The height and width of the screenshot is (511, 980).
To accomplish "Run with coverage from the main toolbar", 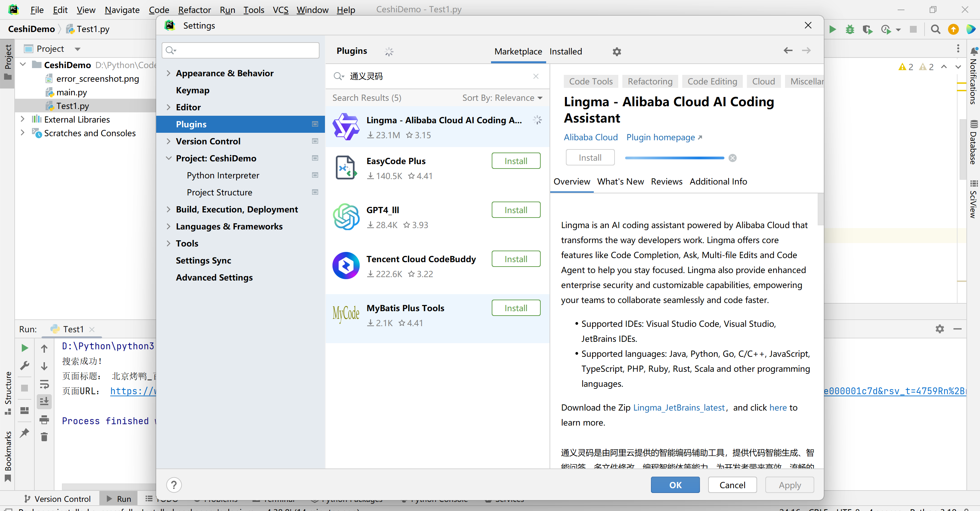I will tap(867, 29).
